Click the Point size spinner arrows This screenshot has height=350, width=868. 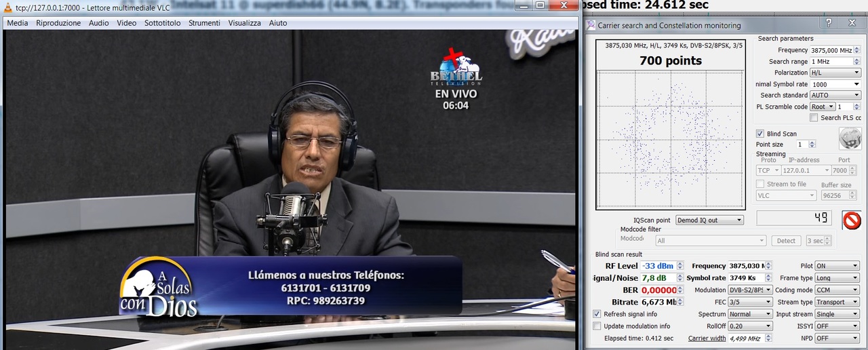pos(812,144)
